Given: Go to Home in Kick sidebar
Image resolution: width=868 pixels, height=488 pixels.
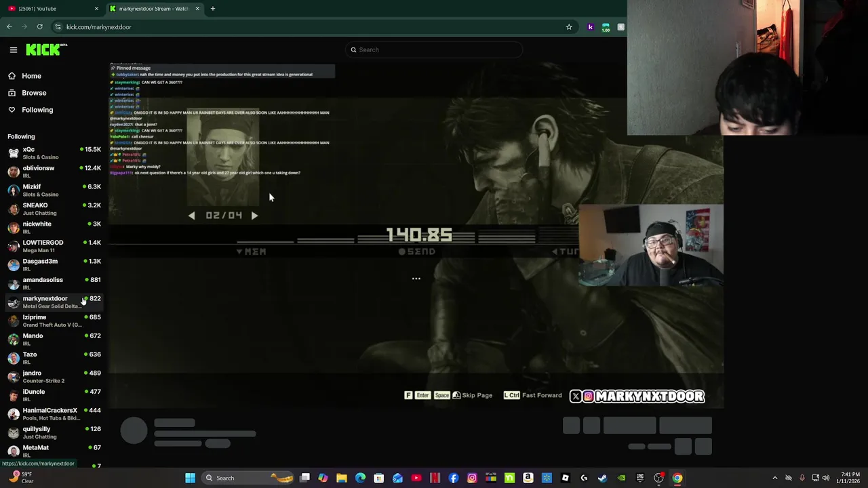Looking at the screenshot, I should pyautogui.click(x=31, y=76).
